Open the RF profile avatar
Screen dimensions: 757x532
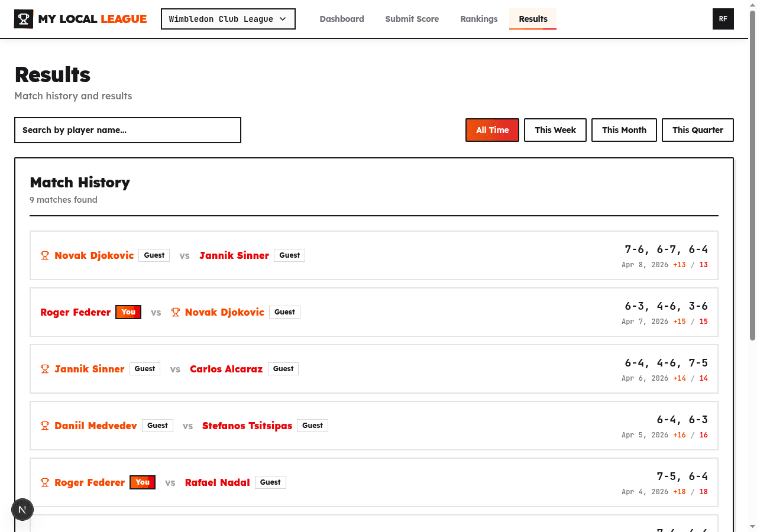click(723, 18)
